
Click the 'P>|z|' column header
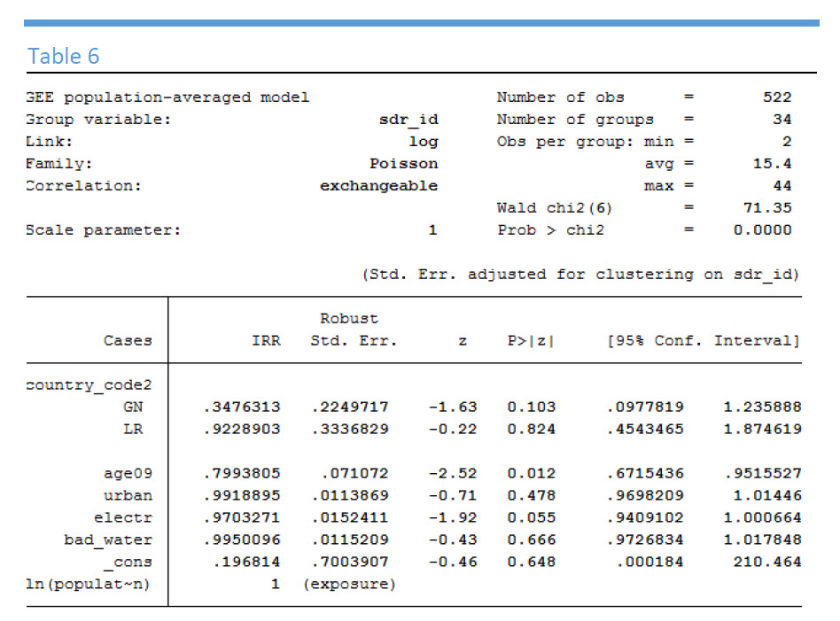tap(531, 341)
